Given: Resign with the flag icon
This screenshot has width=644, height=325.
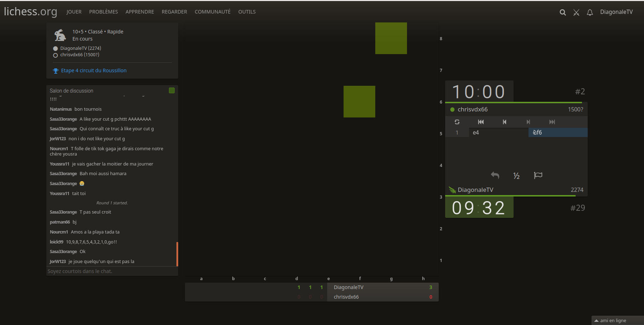Looking at the screenshot, I should [538, 175].
